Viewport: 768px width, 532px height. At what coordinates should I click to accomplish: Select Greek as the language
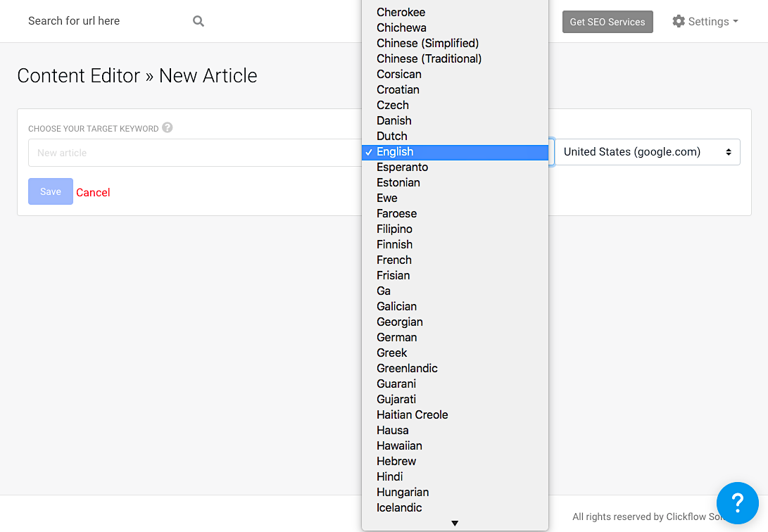455,353
